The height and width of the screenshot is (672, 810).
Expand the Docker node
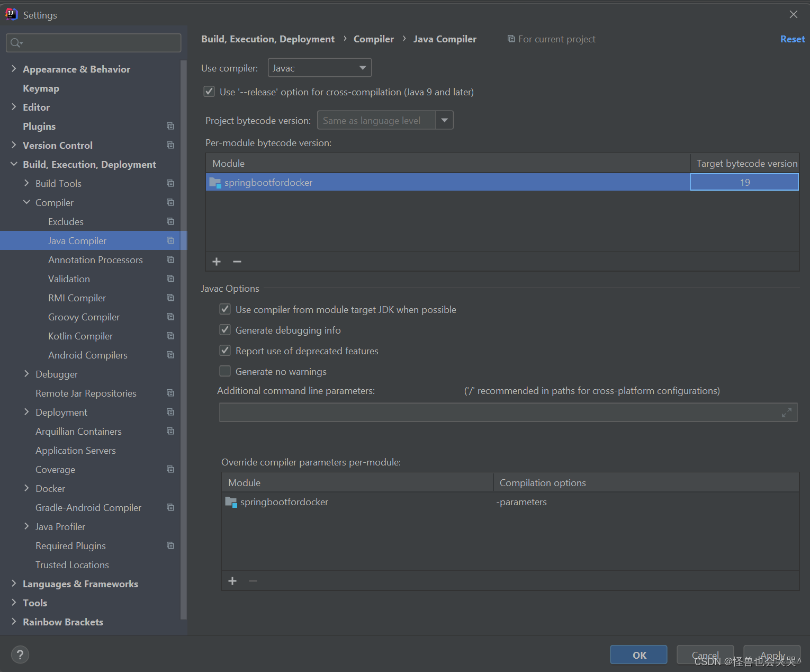(26, 488)
